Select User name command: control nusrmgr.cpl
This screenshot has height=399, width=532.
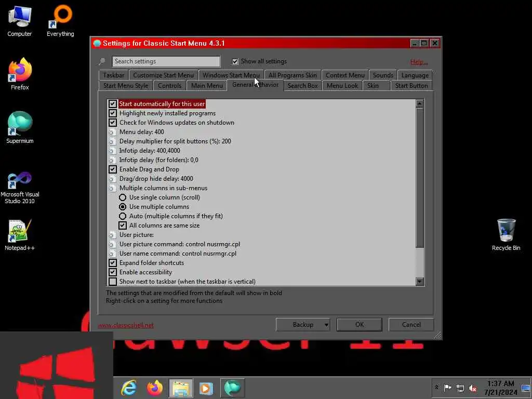pyautogui.click(x=178, y=254)
